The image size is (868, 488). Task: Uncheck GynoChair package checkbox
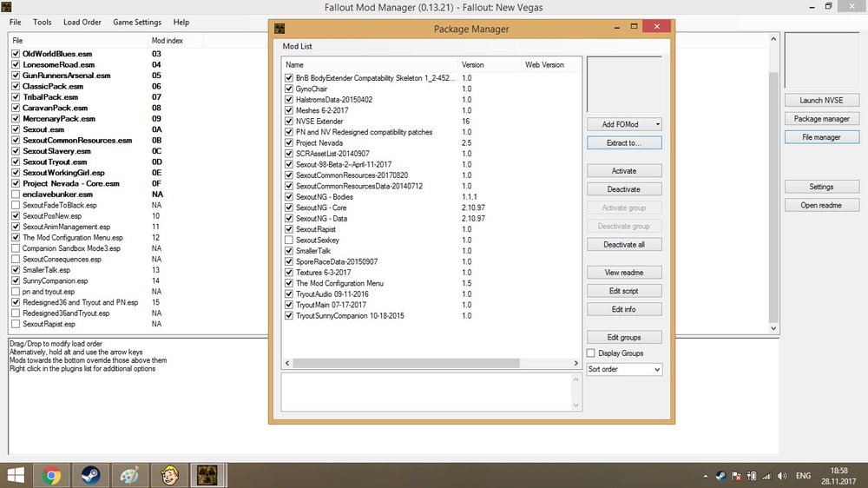(289, 89)
